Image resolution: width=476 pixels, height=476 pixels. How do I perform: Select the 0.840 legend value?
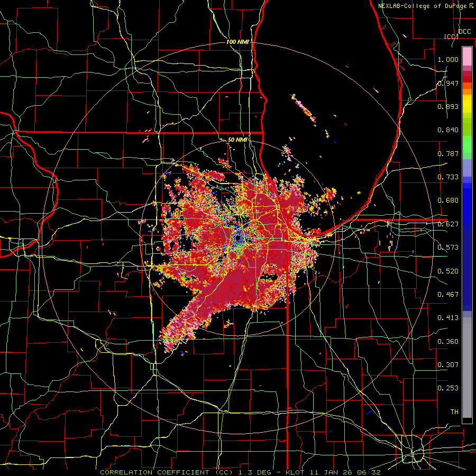(x=448, y=130)
